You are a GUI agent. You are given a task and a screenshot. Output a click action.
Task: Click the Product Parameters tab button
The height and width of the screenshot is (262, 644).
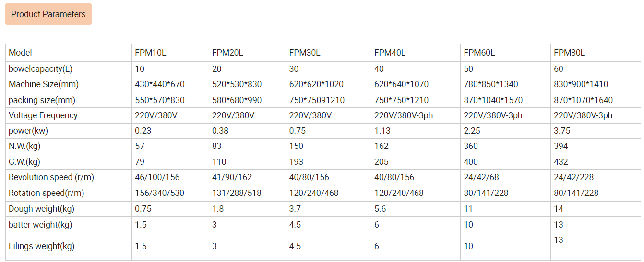pos(48,14)
